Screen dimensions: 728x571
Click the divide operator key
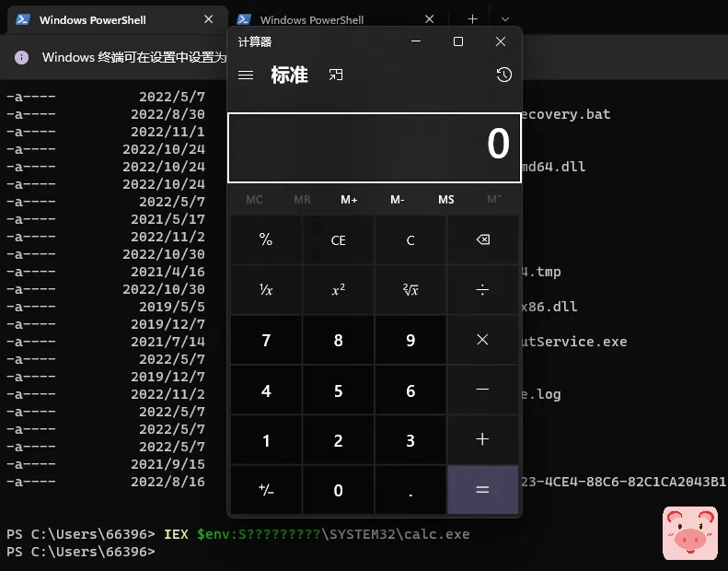pyautogui.click(x=483, y=290)
